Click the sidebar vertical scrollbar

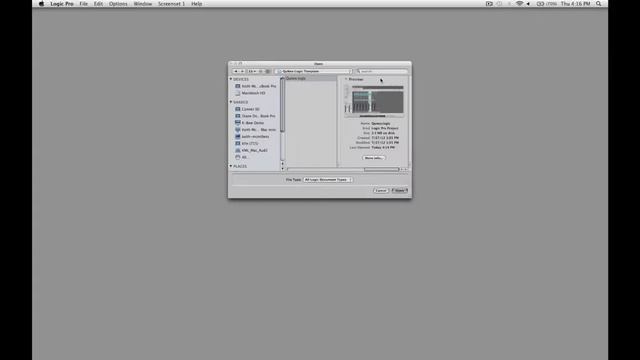(282, 105)
